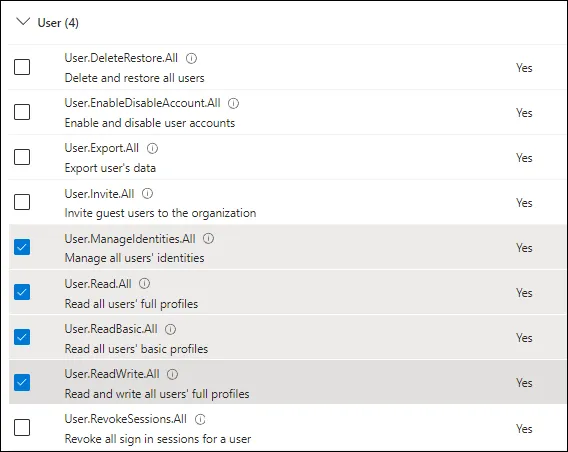The image size is (568, 452).
Task: Check the User.RevokeSessions.All box
Action: point(22,427)
